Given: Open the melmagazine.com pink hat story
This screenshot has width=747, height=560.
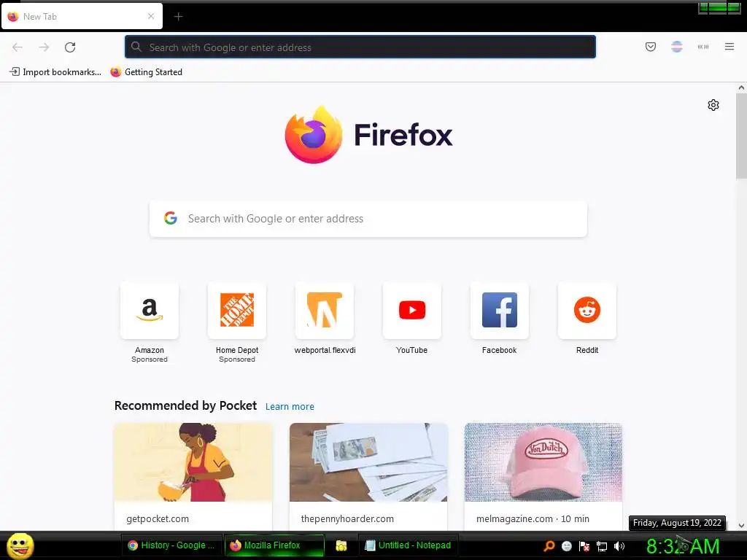Looking at the screenshot, I should pyautogui.click(x=543, y=462).
